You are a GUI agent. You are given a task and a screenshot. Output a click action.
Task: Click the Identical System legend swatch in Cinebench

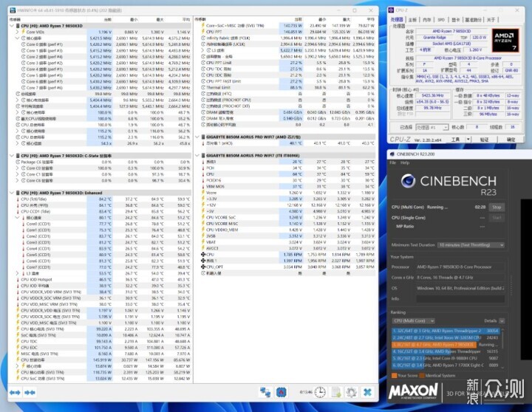pyautogui.click(x=422, y=375)
